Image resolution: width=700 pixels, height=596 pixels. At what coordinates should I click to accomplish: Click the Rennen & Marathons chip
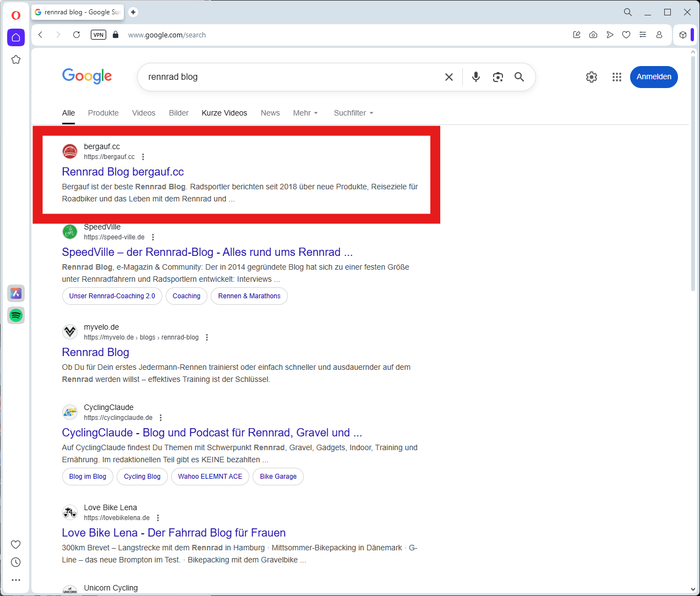(x=249, y=296)
